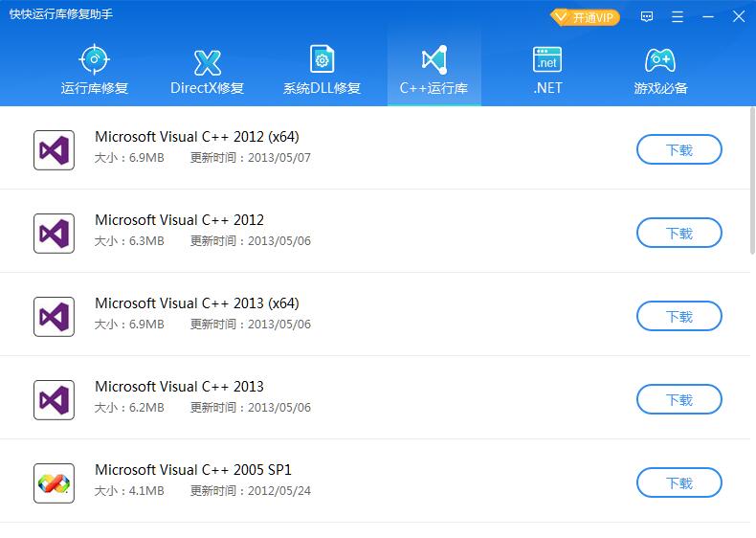Open the hamburger menu icon
Image resolution: width=756 pixels, height=538 pixels.
tap(678, 17)
